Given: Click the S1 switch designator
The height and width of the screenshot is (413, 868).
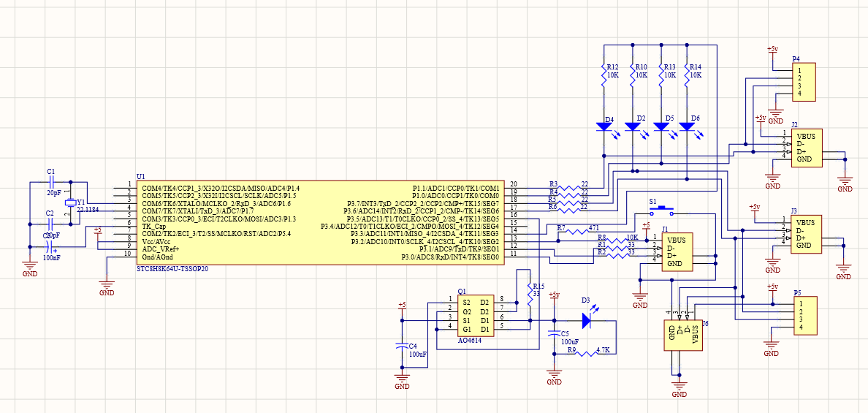Looking at the screenshot, I should pos(652,202).
